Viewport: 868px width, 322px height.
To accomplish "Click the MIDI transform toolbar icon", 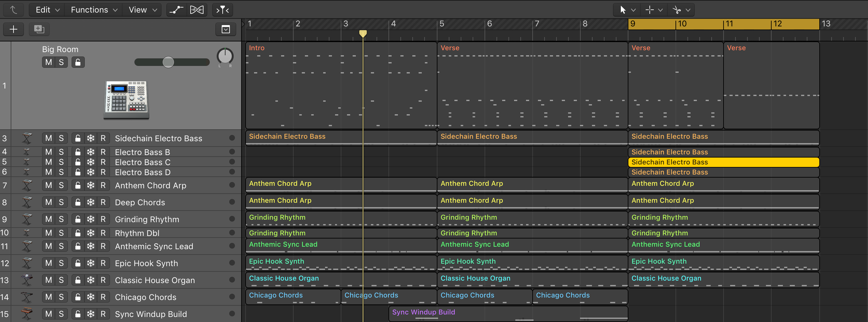I will tap(197, 10).
